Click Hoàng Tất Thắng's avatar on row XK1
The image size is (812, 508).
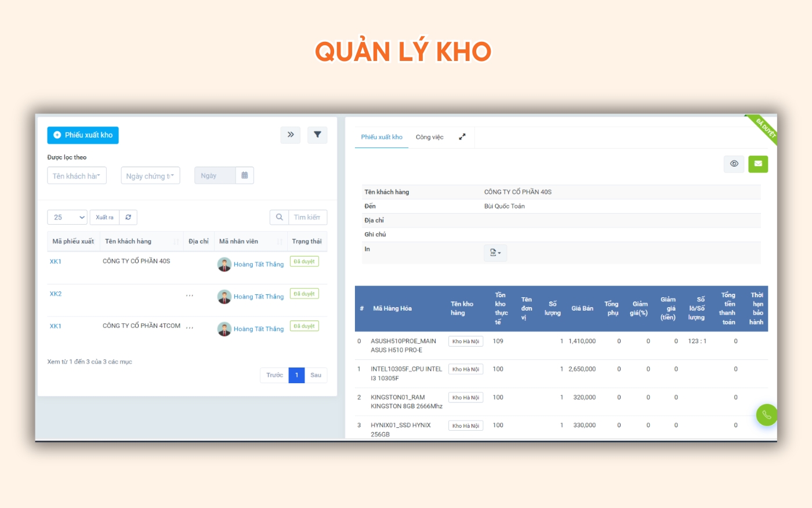tap(225, 264)
